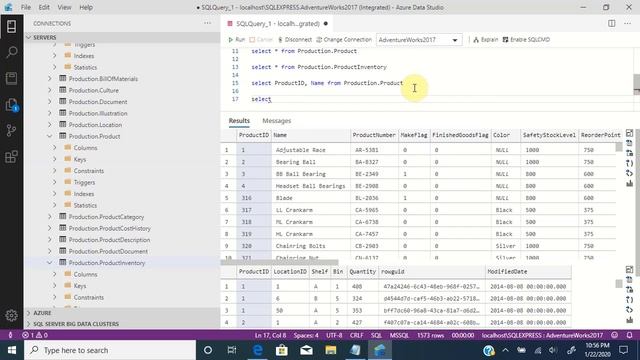
Task: Open the Notebooks view icon
Action: (x=11, y=78)
